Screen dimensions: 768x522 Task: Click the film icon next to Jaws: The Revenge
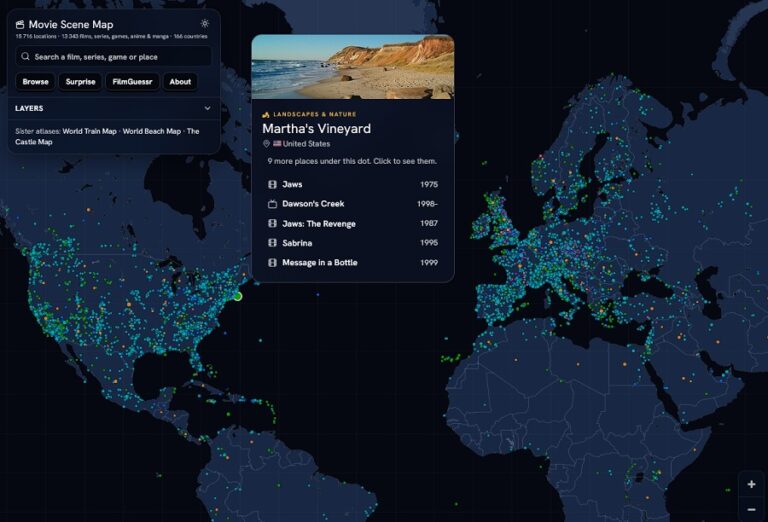[x=272, y=223]
